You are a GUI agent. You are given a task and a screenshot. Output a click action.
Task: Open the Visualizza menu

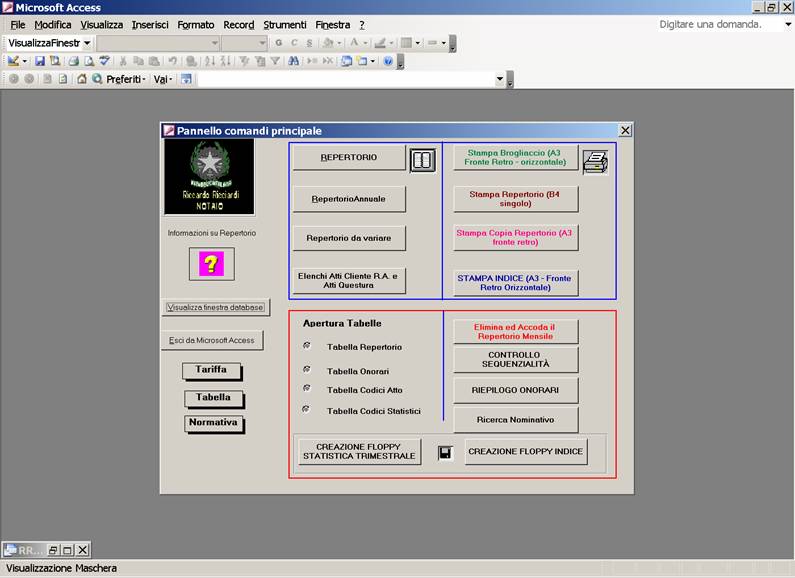tap(101, 24)
